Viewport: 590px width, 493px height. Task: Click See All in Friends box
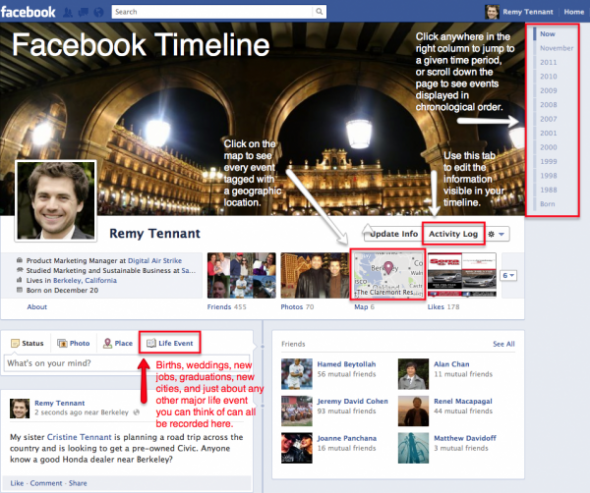(504, 344)
